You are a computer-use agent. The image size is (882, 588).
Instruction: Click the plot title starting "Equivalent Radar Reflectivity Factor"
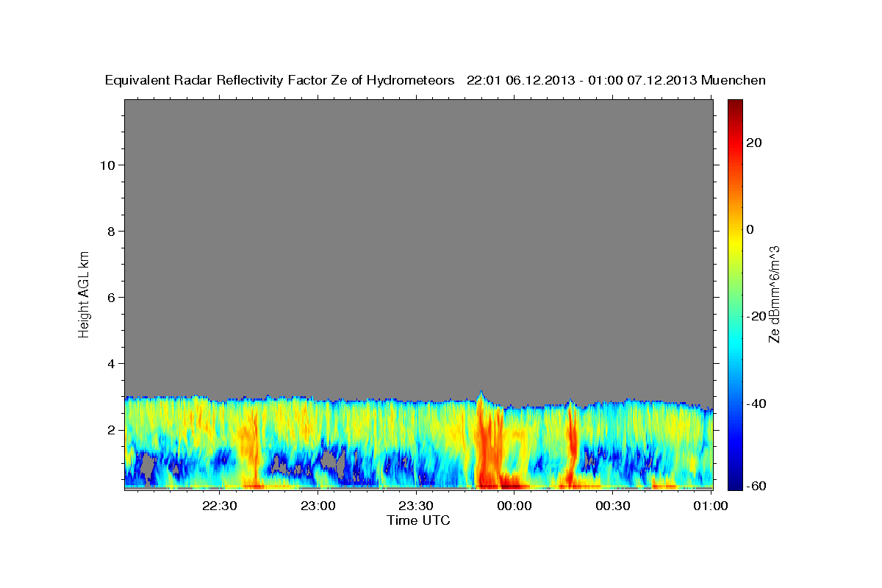click(435, 80)
